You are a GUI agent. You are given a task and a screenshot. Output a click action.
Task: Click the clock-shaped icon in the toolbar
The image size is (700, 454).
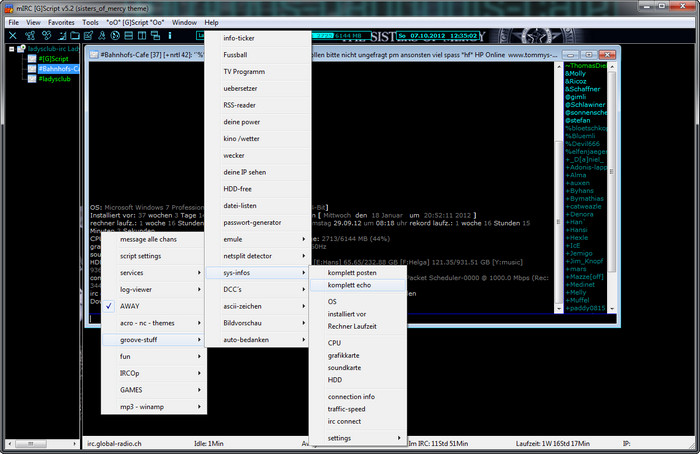[x=115, y=36]
